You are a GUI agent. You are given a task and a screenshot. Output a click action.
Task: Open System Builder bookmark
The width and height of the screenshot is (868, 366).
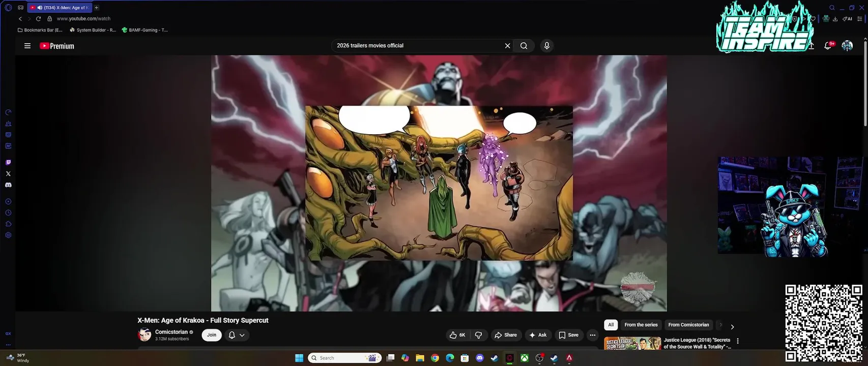[x=93, y=30]
